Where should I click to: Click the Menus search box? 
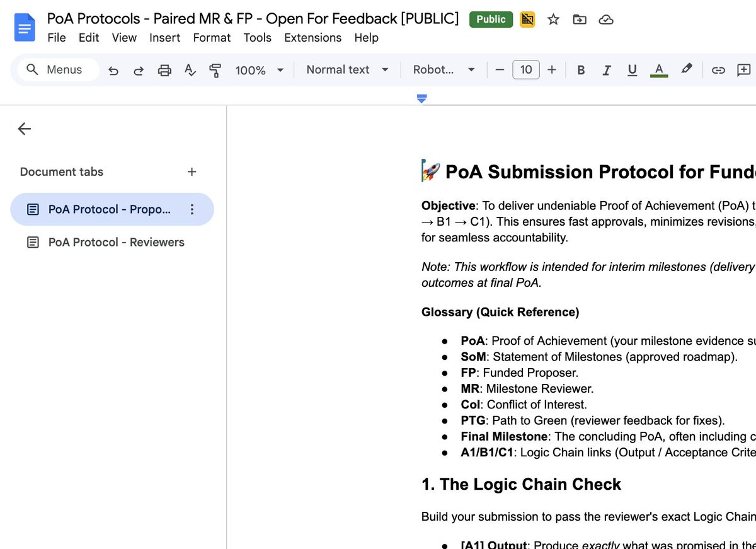tap(58, 70)
